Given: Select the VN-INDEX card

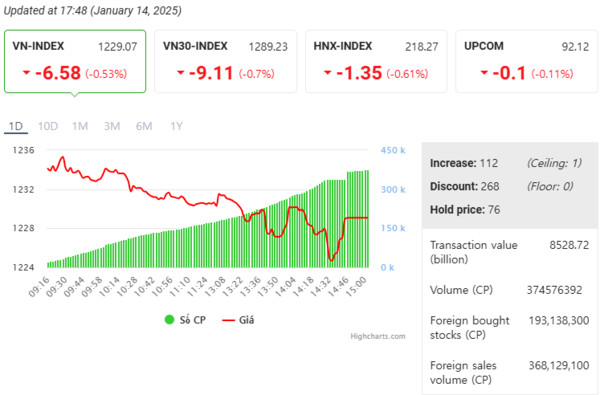Looking at the screenshot, I should pos(75,61).
